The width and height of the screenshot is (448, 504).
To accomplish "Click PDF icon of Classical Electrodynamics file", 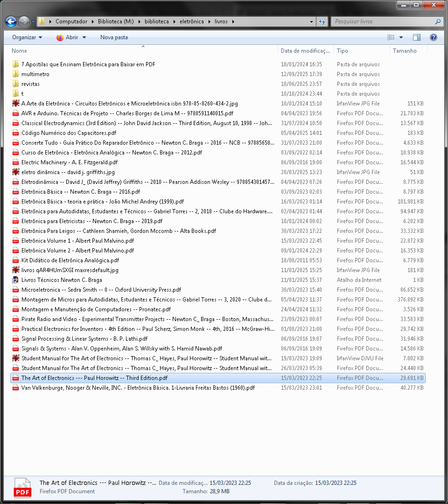I will pos(15,123).
